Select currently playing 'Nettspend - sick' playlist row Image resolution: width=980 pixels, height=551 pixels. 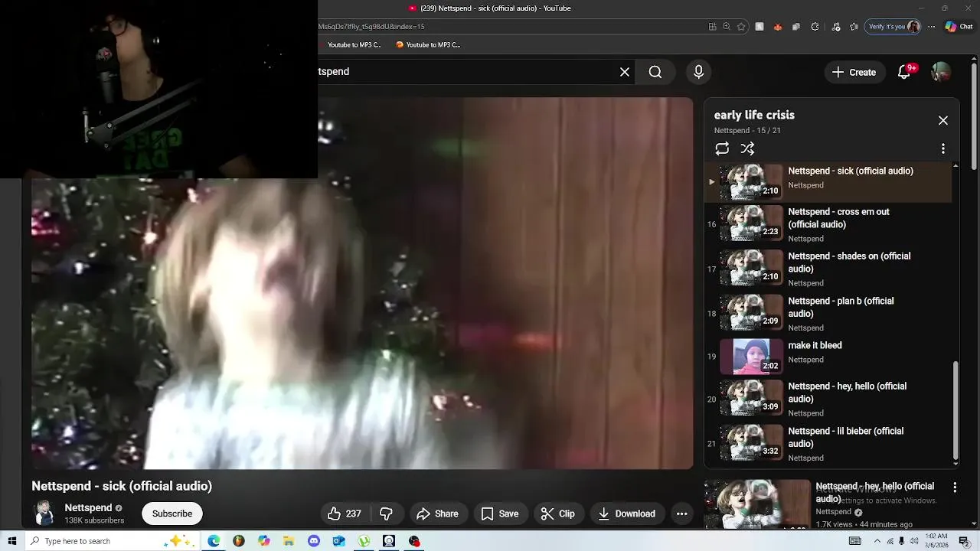pyautogui.click(x=828, y=182)
